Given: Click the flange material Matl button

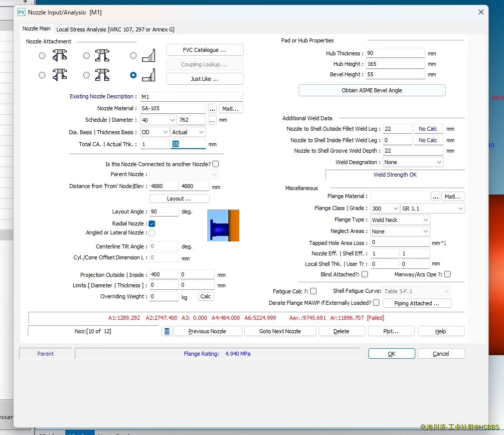Looking at the screenshot, I should point(453,196).
